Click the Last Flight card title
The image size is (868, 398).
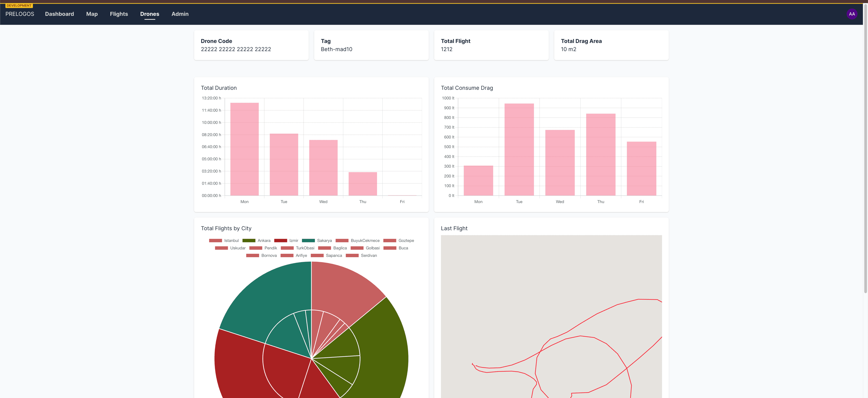click(454, 228)
